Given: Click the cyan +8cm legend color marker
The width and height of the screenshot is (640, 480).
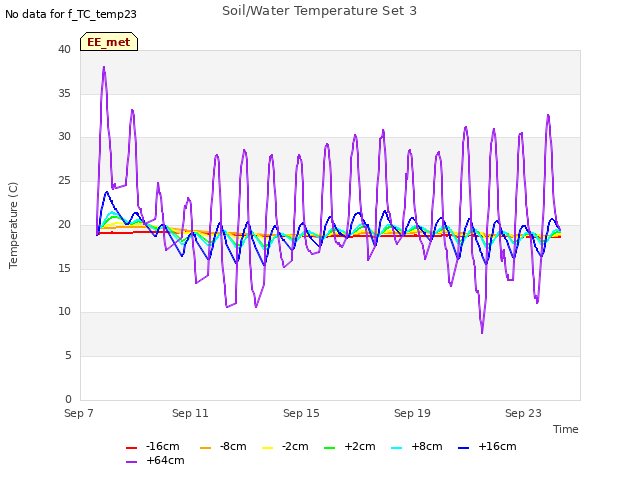Looking at the screenshot, I should point(396,448).
